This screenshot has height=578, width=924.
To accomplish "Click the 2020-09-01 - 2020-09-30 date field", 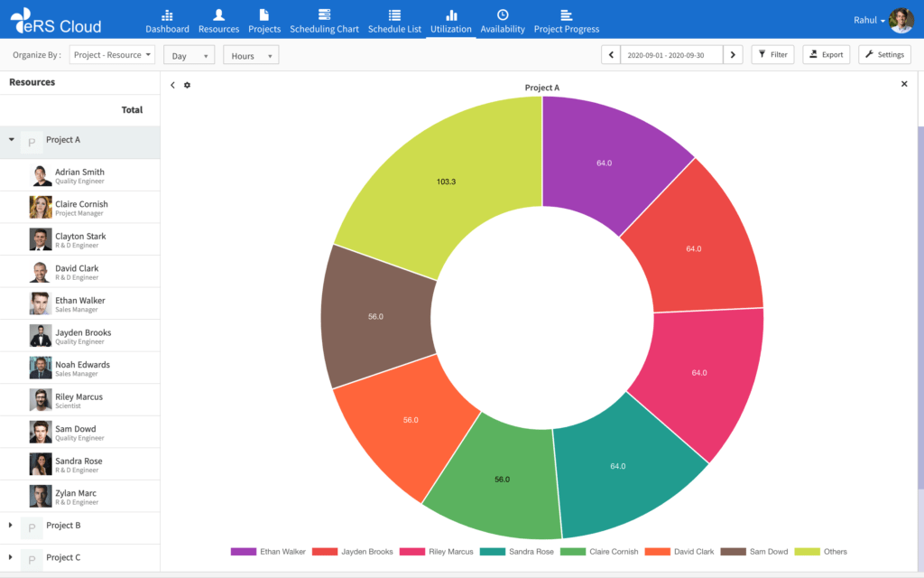I will pyautogui.click(x=671, y=55).
